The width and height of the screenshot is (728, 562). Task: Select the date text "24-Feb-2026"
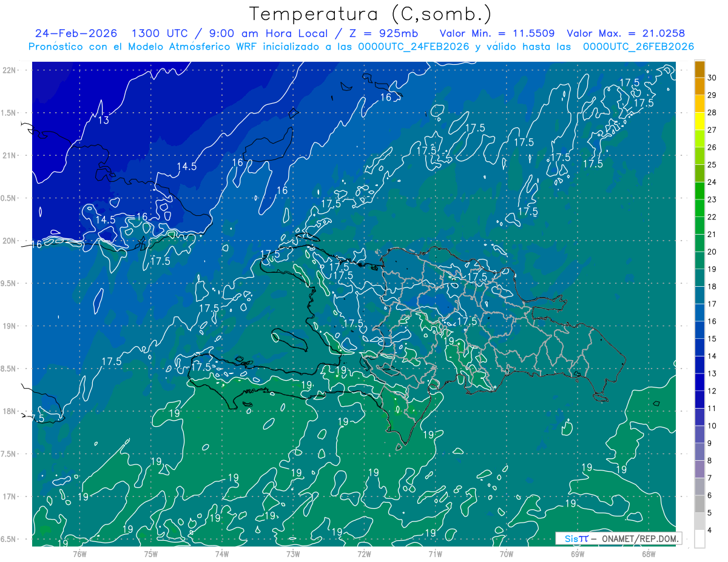click(x=76, y=33)
